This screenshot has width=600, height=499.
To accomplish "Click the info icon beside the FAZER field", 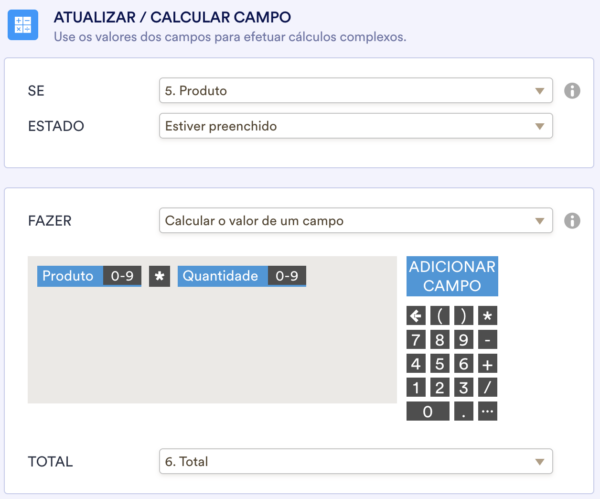I will point(572,221).
